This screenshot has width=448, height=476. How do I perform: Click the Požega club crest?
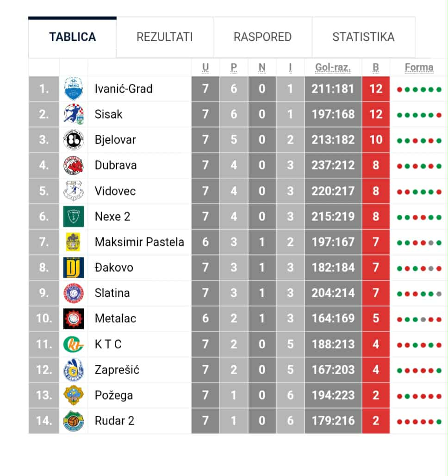[x=74, y=395]
